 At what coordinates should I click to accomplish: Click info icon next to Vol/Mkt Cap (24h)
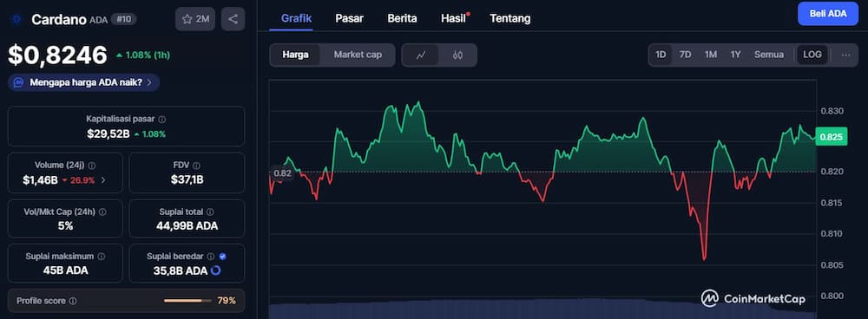102,212
